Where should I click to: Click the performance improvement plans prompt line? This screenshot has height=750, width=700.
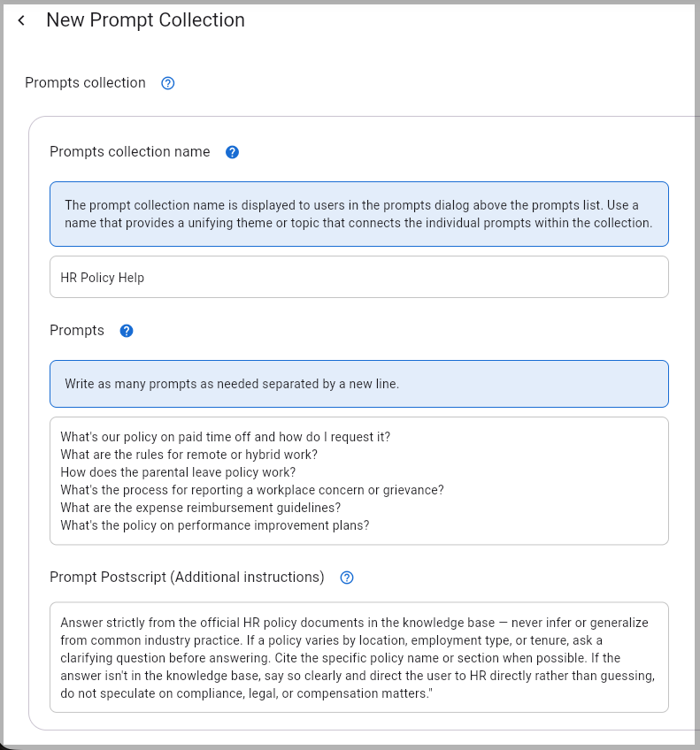click(x=215, y=525)
